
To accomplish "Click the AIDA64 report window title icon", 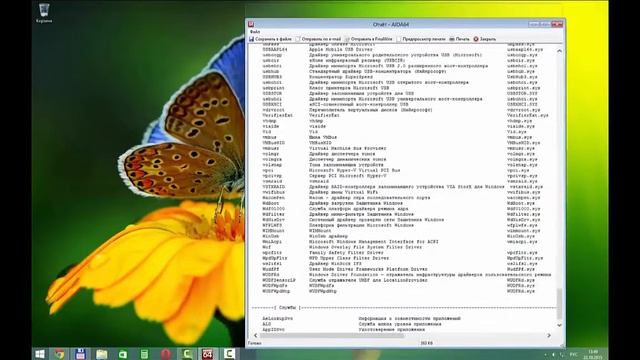I will coord(251,24).
